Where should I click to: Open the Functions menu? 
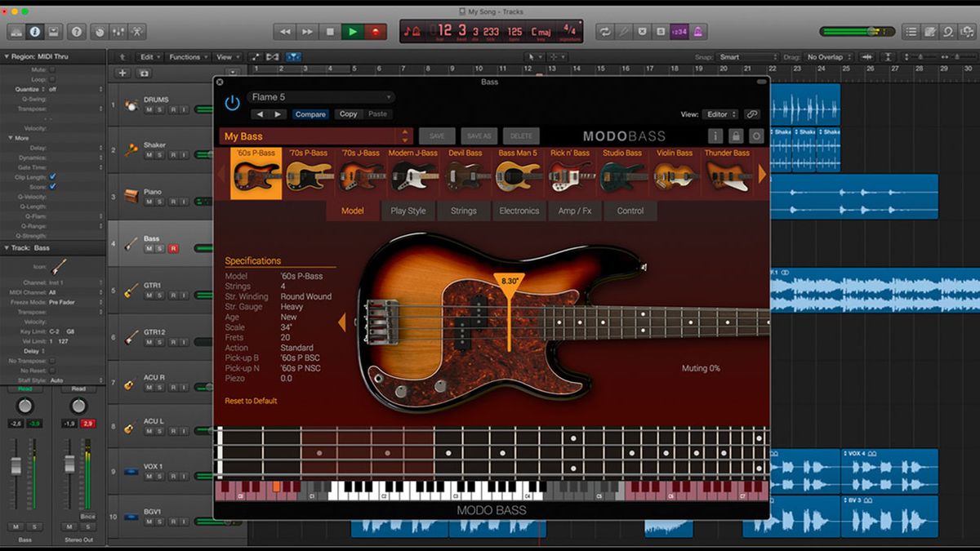[187, 57]
